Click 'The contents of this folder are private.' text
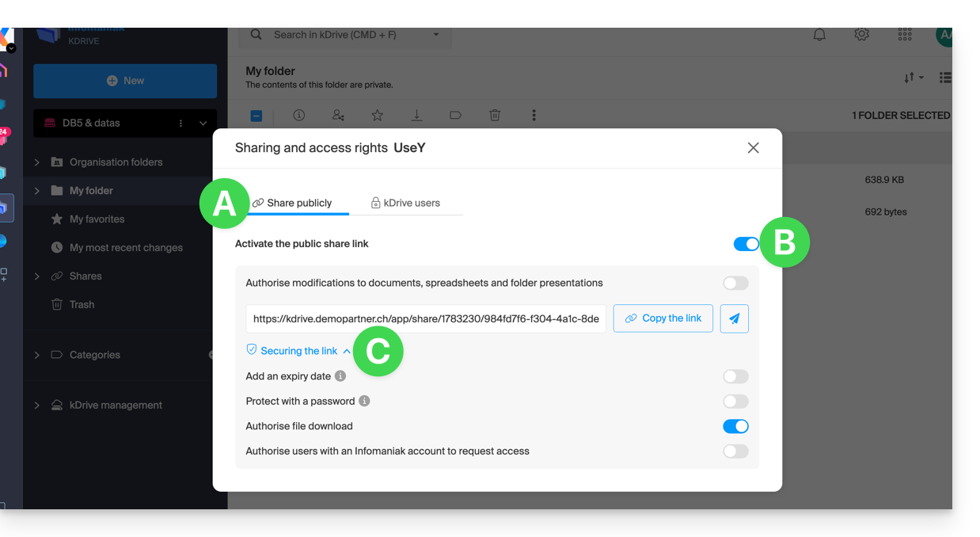The height and width of the screenshot is (537, 980). (319, 85)
